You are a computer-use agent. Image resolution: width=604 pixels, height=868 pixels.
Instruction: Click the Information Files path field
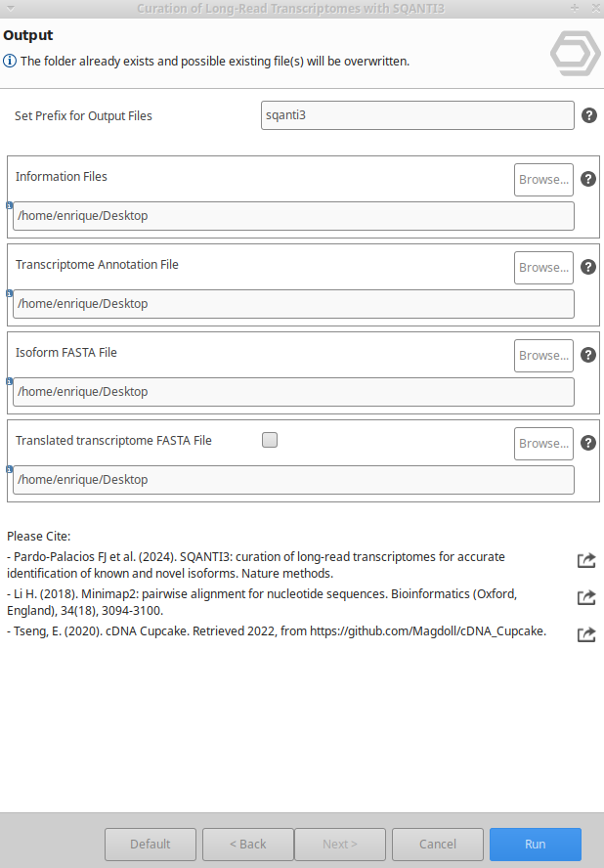293,216
